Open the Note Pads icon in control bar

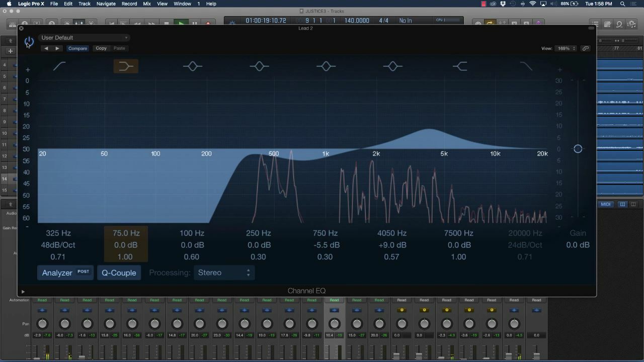(608, 24)
